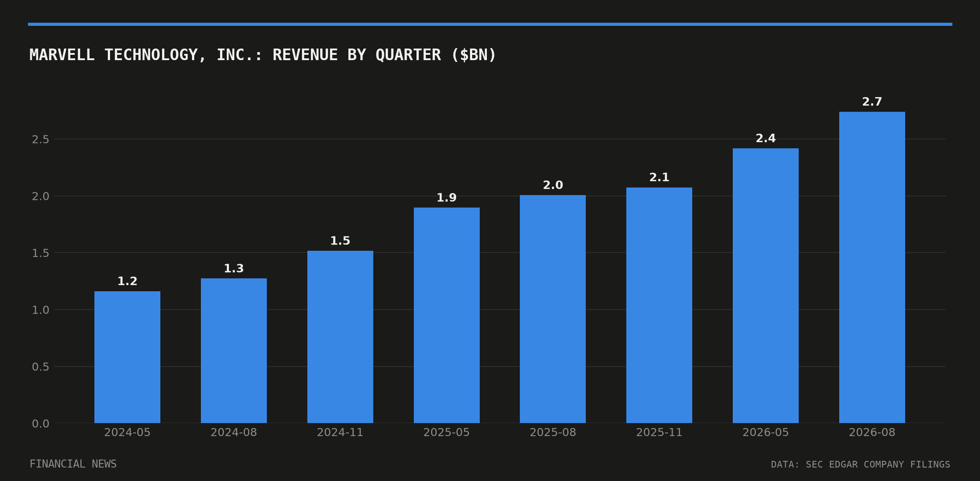Screen dimensions: 980x481
Task: Click the 0.0 y-axis tick label
Action: click(41, 424)
